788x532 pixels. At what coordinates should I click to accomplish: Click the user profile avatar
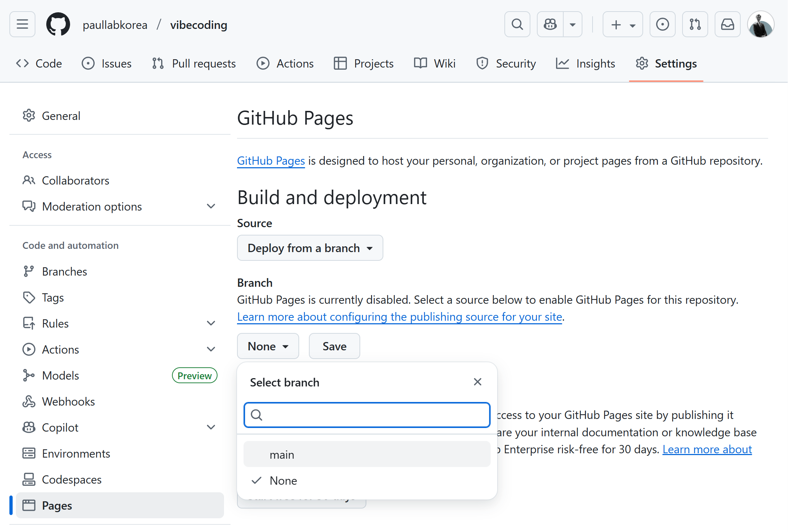[x=761, y=25]
